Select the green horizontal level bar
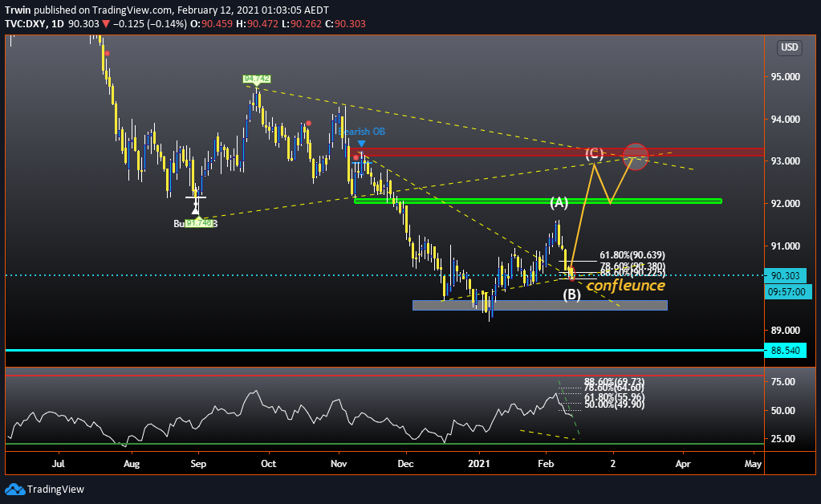 pos(538,201)
